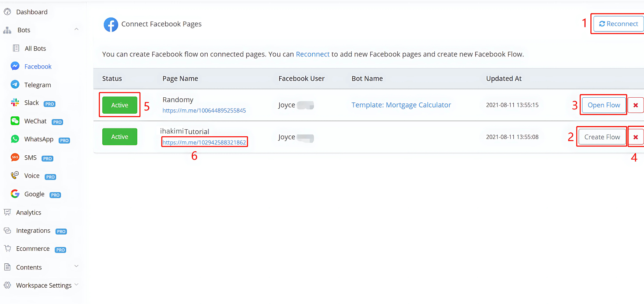Select the WeChat channel icon
Image resolution: width=644 pixels, height=304 pixels.
click(15, 121)
